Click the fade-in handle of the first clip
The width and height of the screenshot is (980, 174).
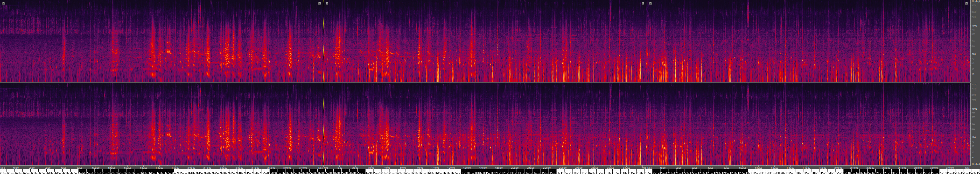3,3
